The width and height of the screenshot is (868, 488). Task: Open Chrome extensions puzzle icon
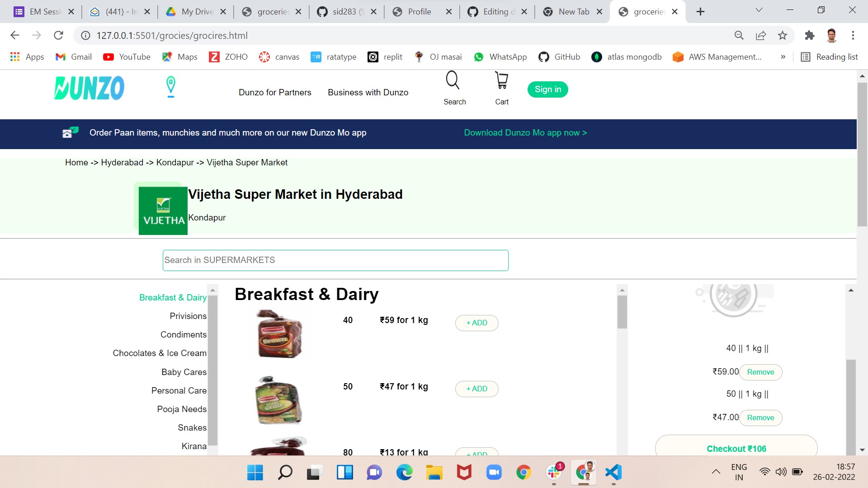(809, 35)
